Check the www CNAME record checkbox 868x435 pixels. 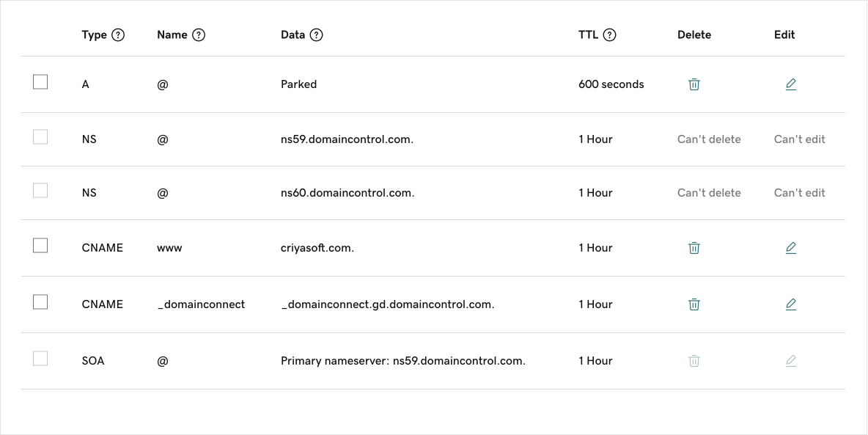click(x=40, y=246)
